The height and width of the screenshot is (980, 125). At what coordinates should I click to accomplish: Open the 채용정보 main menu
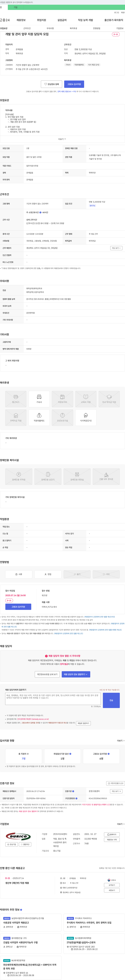[21, 20]
